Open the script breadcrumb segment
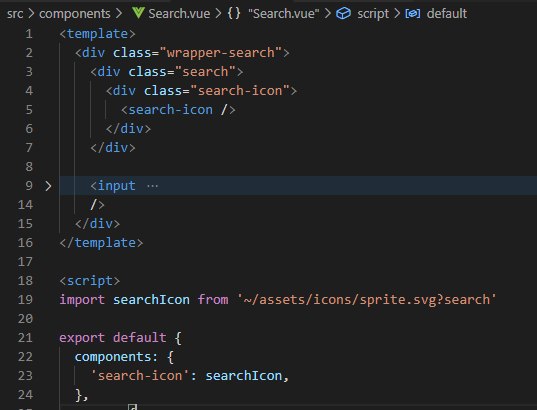Image resolution: width=537 pixels, height=410 pixels. click(x=373, y=14)
